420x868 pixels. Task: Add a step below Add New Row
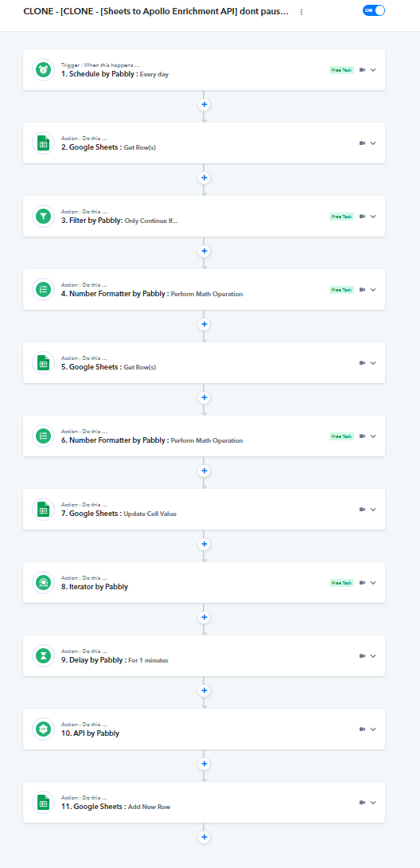pos(204,837)
